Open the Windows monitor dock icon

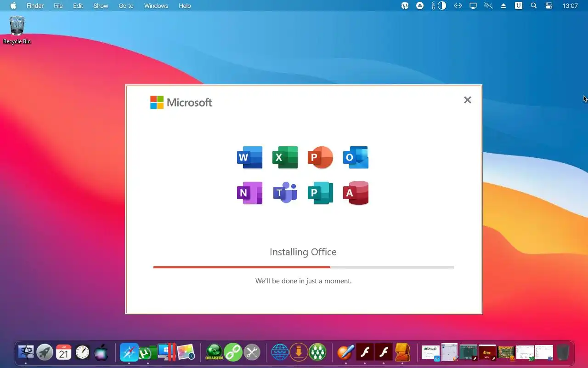tap(166, 352)
